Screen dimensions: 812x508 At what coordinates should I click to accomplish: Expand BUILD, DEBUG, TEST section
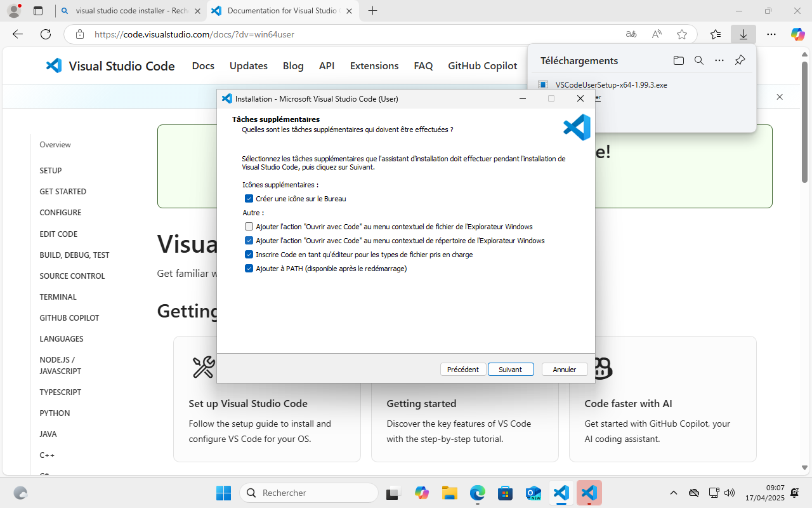click(x=74, y=255)
